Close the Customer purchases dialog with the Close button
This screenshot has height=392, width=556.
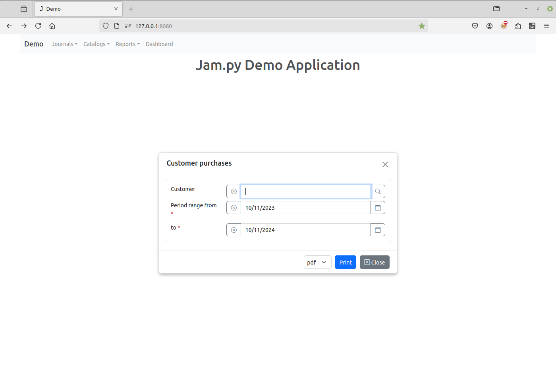374,262
